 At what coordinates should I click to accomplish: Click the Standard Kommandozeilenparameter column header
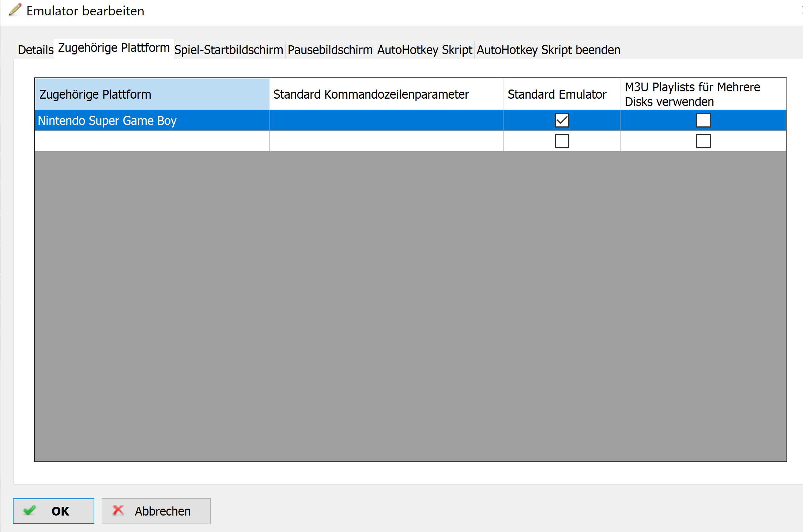[x=387, y=94]
